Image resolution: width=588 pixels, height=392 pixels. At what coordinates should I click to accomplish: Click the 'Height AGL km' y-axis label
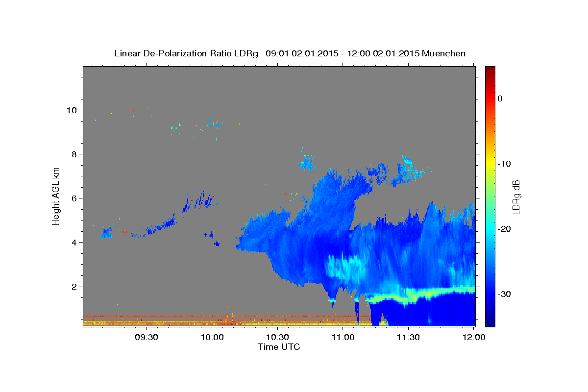[56, 196]
